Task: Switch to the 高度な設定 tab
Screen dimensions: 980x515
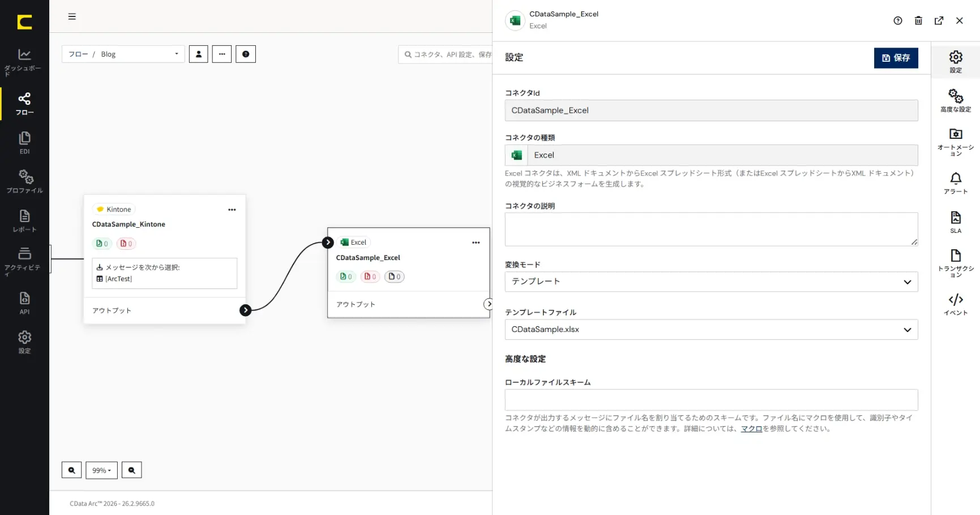Action: click(956, 100)
